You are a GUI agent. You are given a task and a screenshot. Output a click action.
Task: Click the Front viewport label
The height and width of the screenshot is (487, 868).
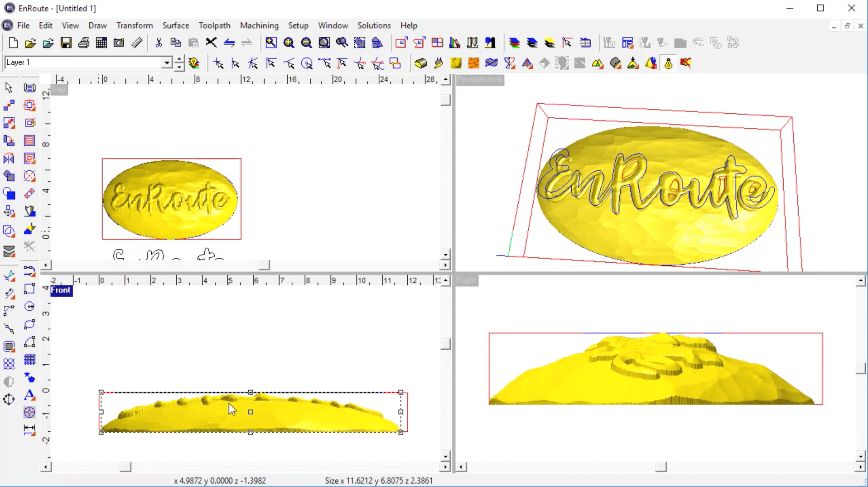[x=61, y=290]
